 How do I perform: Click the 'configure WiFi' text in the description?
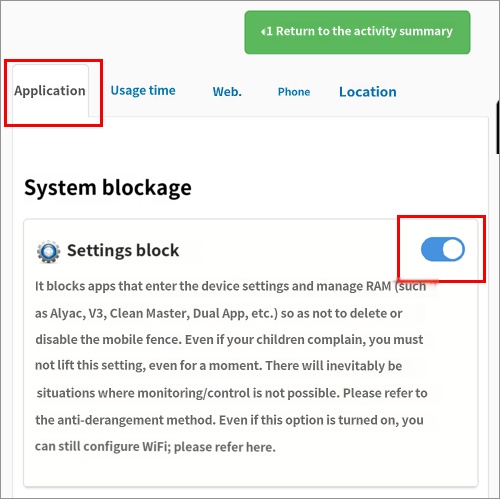coord(127,447)
